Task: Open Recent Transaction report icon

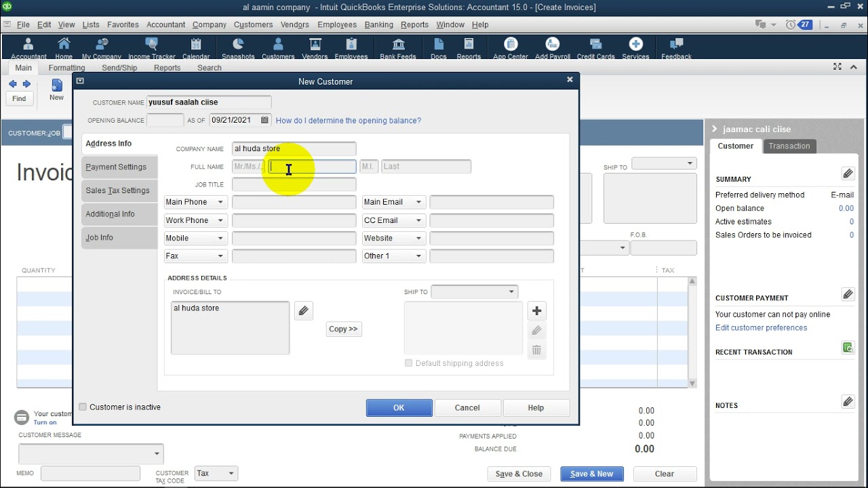Action: click(848, 348)
